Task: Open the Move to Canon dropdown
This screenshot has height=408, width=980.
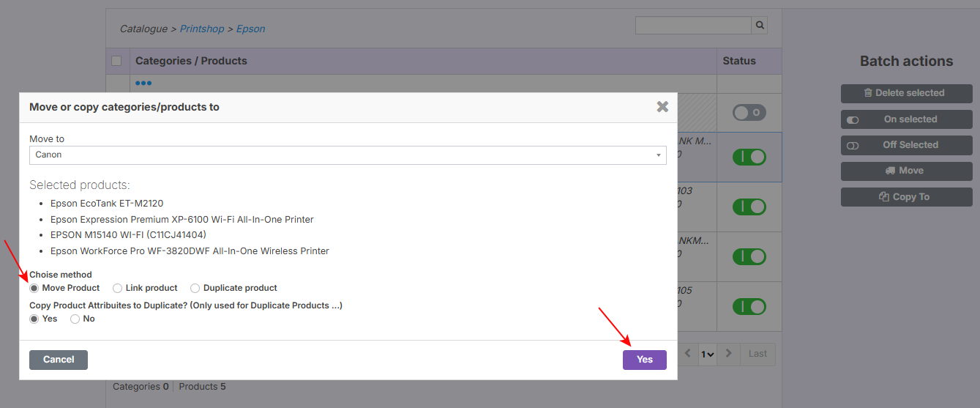Action: click(348, 155)
